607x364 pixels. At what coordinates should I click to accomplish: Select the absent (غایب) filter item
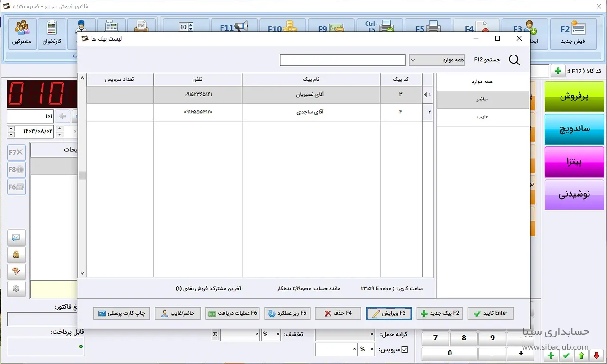click(x=483, y=117)
